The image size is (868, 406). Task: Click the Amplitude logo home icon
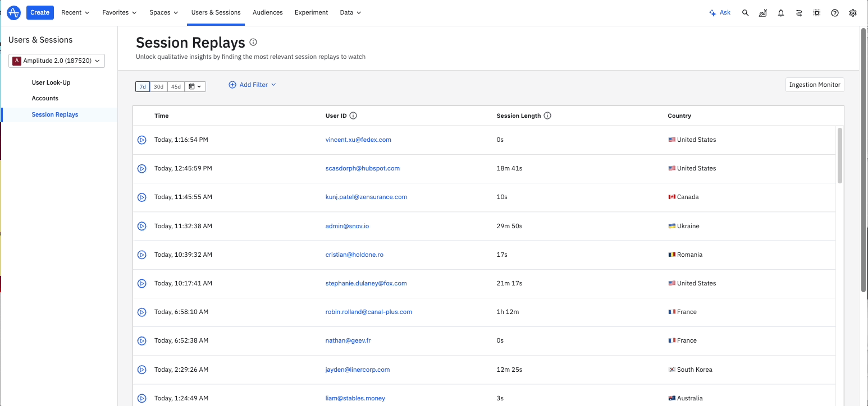click(14, 12)
